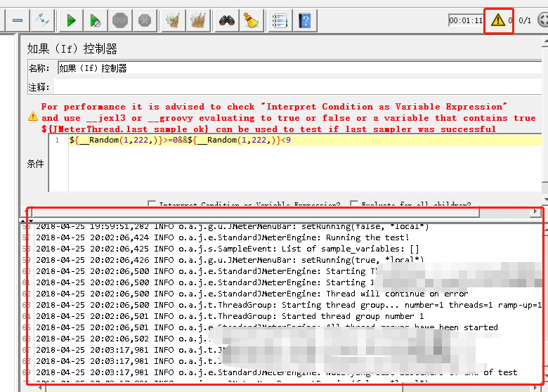The image size is (548, 392).
Task: Check Evaluate for all children checkbox
Action: [353, 204]
